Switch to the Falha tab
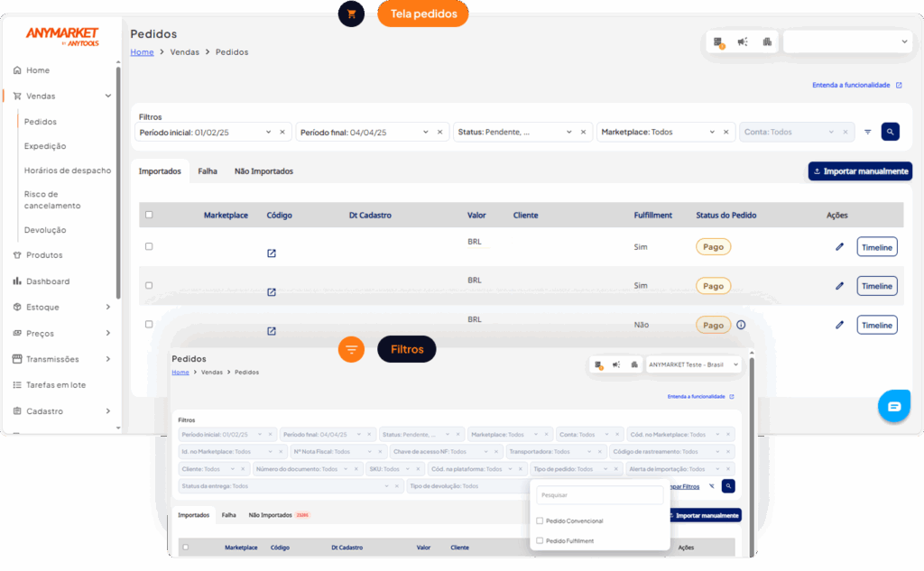Image resolution: width=924 pixels, height=571 pixels. (x=206, y=170)
